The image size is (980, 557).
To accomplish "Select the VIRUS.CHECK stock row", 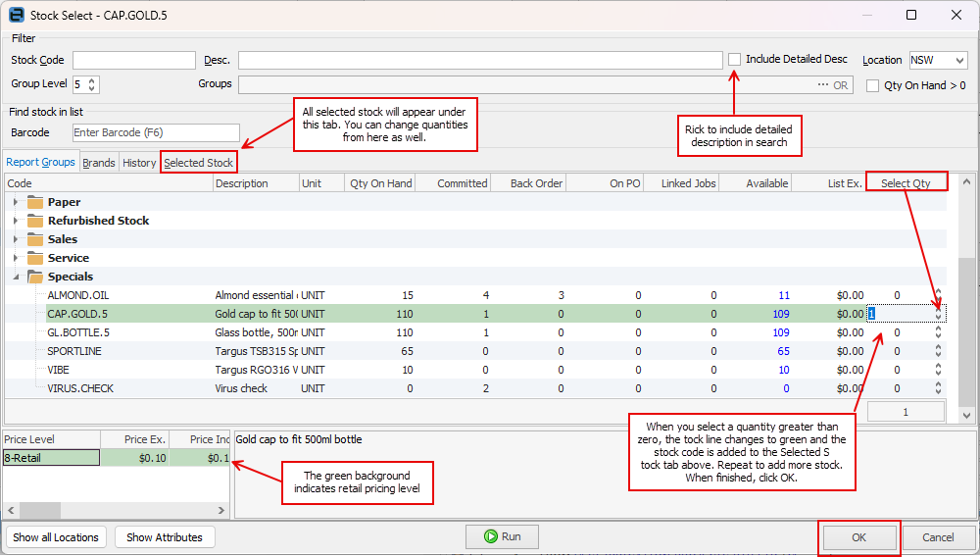I will pos(475,389).
